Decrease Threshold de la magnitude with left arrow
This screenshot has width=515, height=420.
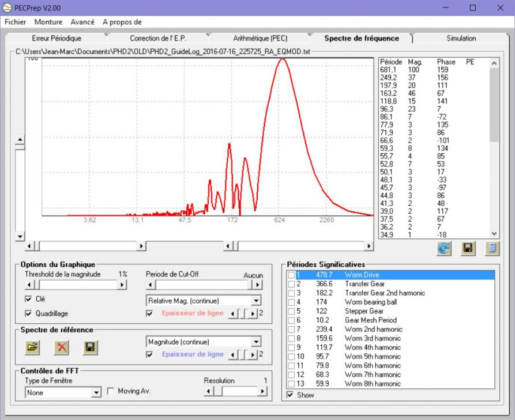click(29, 285)
